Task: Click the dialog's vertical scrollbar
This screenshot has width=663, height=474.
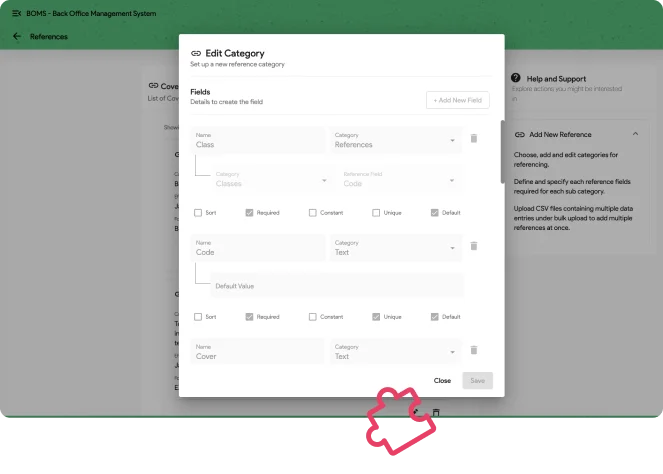Action: point(502,152)
